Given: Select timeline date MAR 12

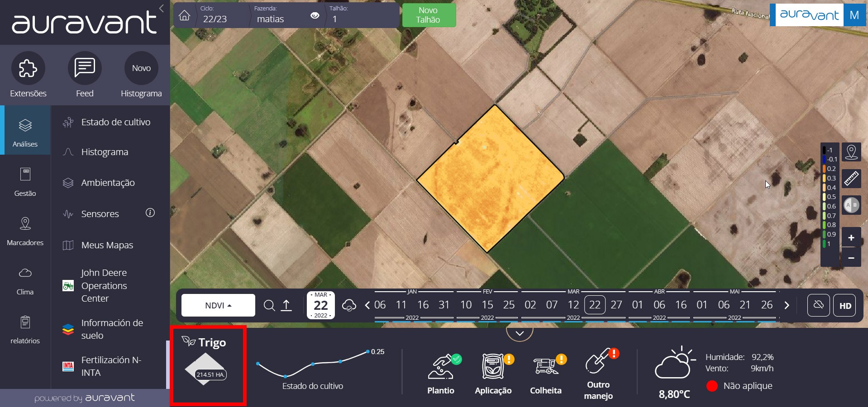Looking at the screenshot, I should point(573,305).
